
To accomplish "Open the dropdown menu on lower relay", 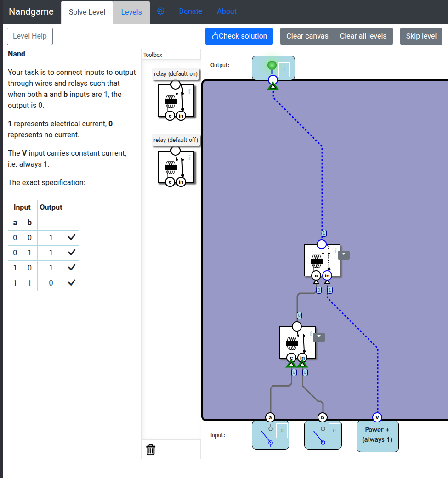I will click(x=319, y=337).
